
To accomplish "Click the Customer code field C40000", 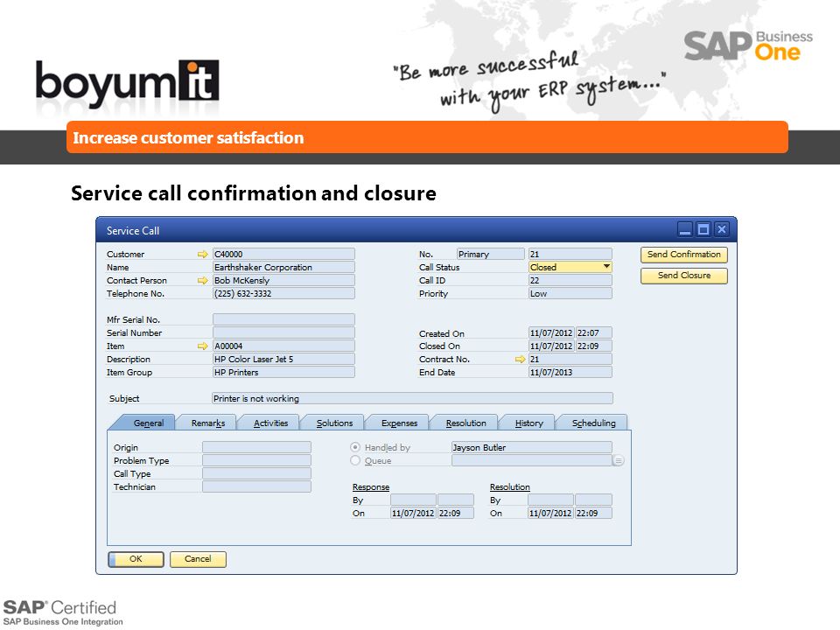I will coord(283,254).
